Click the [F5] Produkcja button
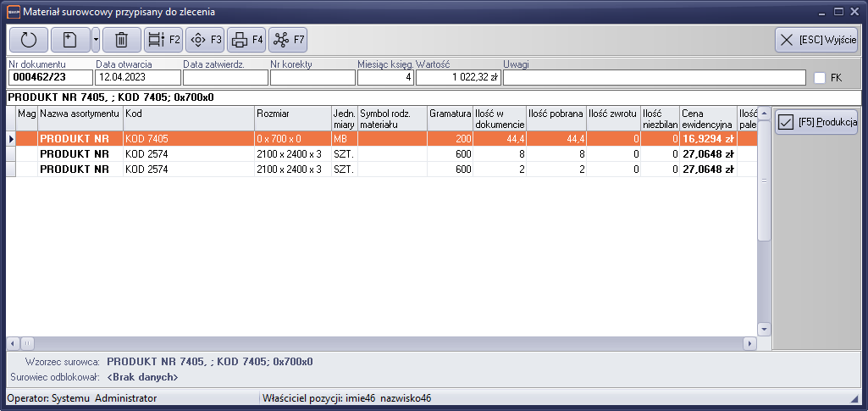This screenshot has height=411, width=868. (x=816, y=123)
